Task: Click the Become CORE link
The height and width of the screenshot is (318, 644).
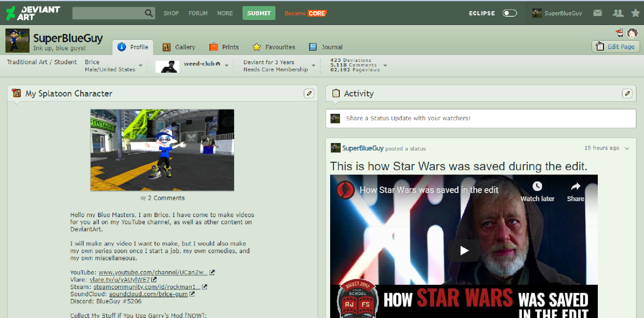Action: [305, 13]
